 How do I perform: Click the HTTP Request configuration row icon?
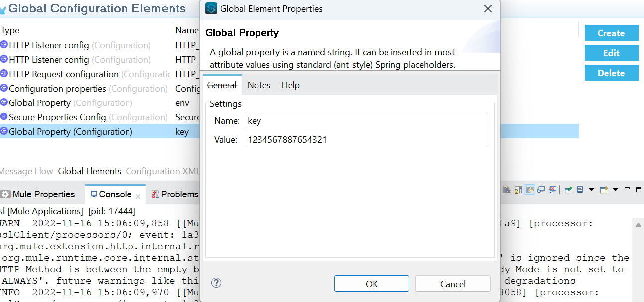[4, 74]
